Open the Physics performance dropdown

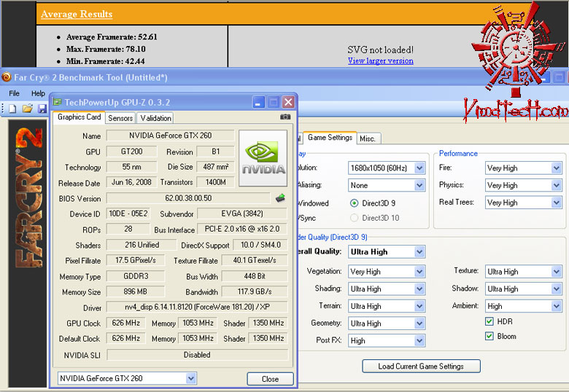click(x=523, y=186)
